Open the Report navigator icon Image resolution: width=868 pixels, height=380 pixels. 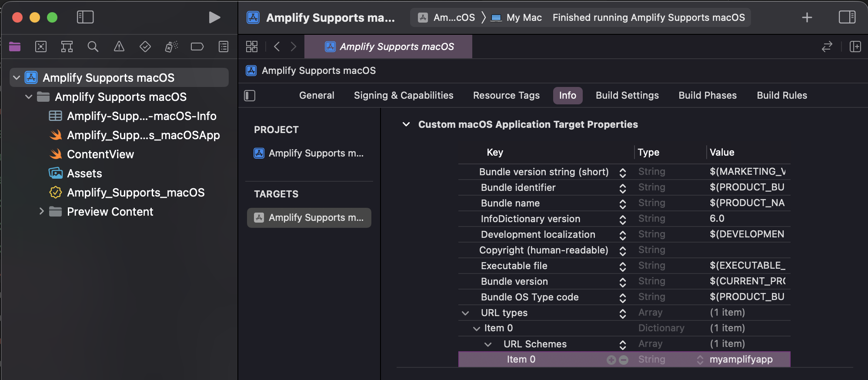(x=224, y=47)
